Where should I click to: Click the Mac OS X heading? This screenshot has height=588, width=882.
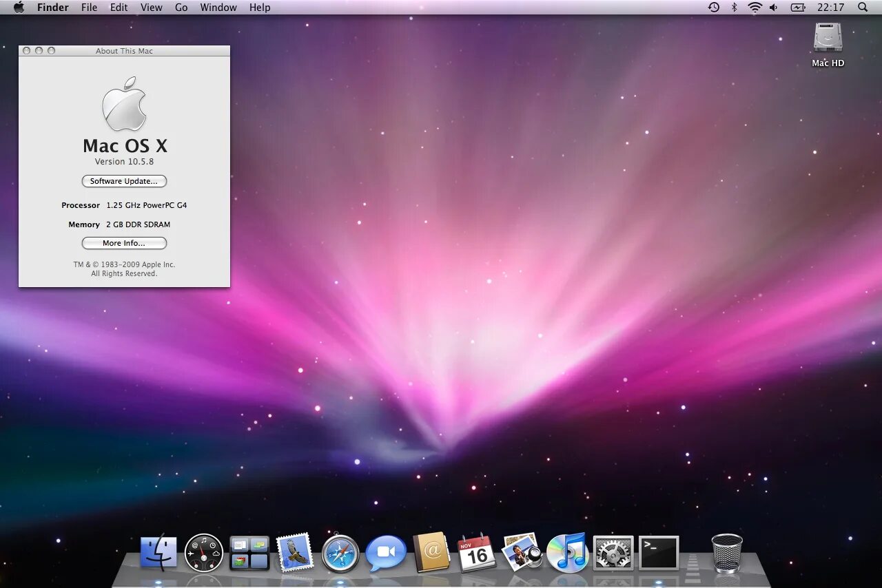coord(125,146)
